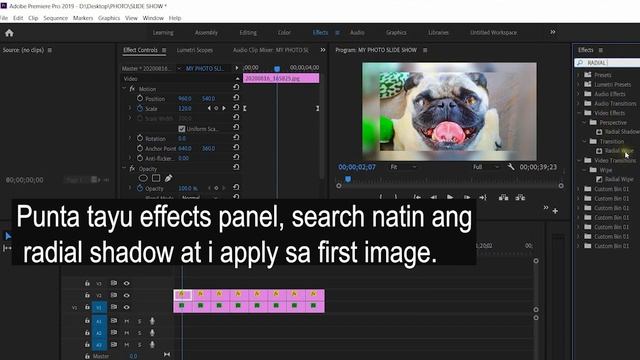This screenshot has height=360, width=640.
Task: Select the free draw bezier mask pen
Action: click(x=169, y=178)
